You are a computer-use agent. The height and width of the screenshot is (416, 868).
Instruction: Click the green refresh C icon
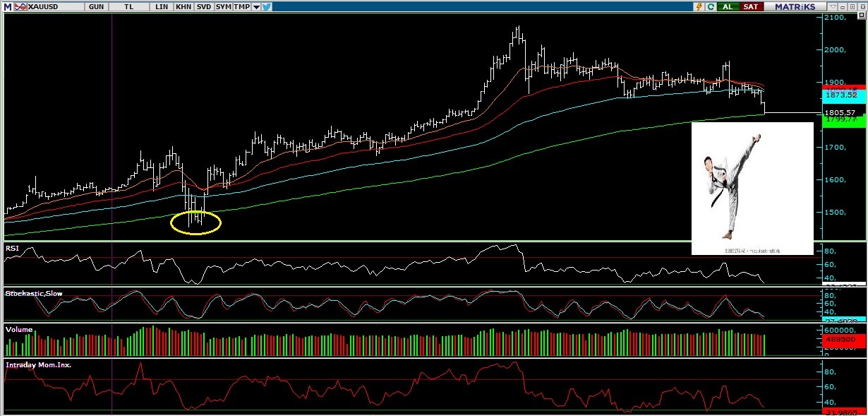click(x=711, y=7)
